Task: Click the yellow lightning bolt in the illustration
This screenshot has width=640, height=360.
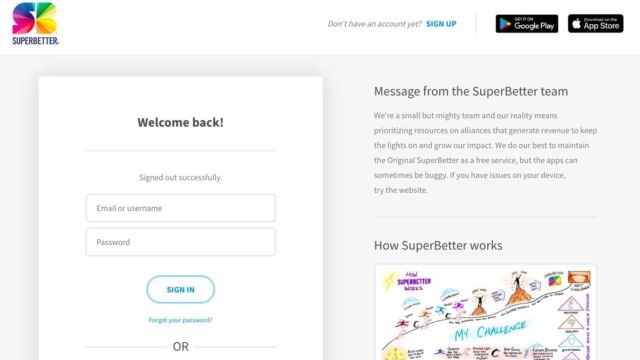Action: [389, 282]
